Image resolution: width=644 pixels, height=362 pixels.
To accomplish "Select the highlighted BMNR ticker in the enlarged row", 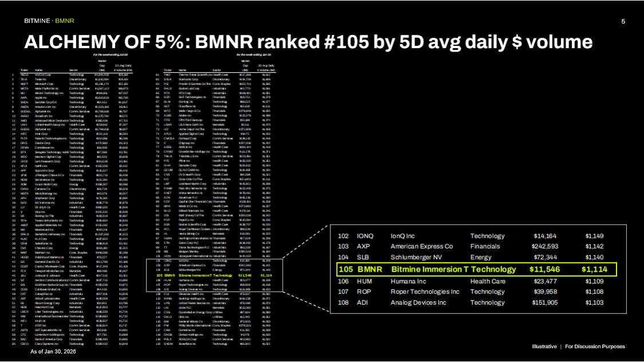I will (x=370, y=270).
